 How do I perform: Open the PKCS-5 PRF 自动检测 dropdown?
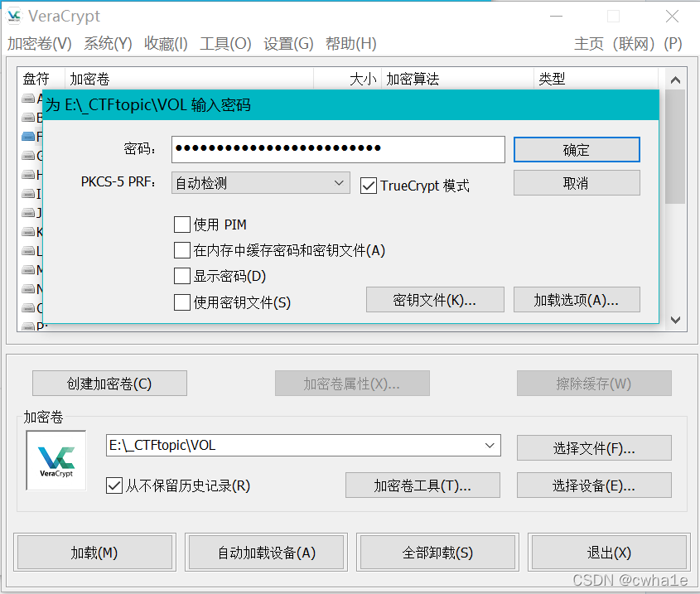pos(261,182)
